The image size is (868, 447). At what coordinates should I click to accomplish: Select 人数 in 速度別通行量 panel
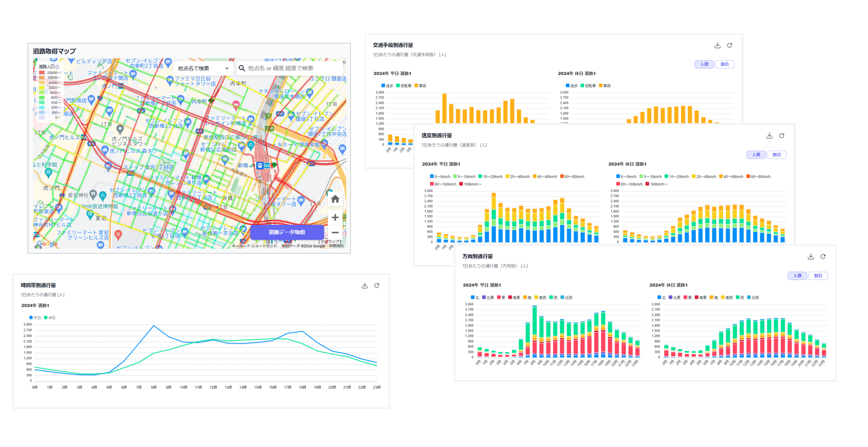(756, 154)
